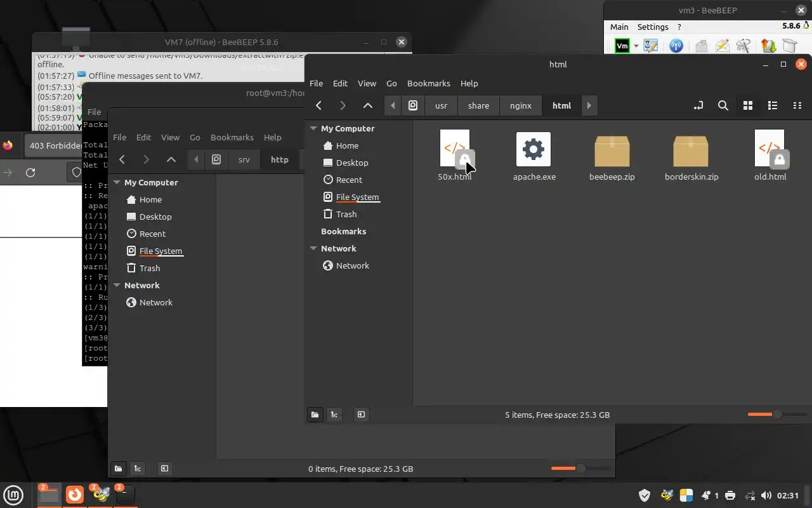Select 50x.html file
Image resolution: width=812 pixels, height=508 pixels.
455,156
